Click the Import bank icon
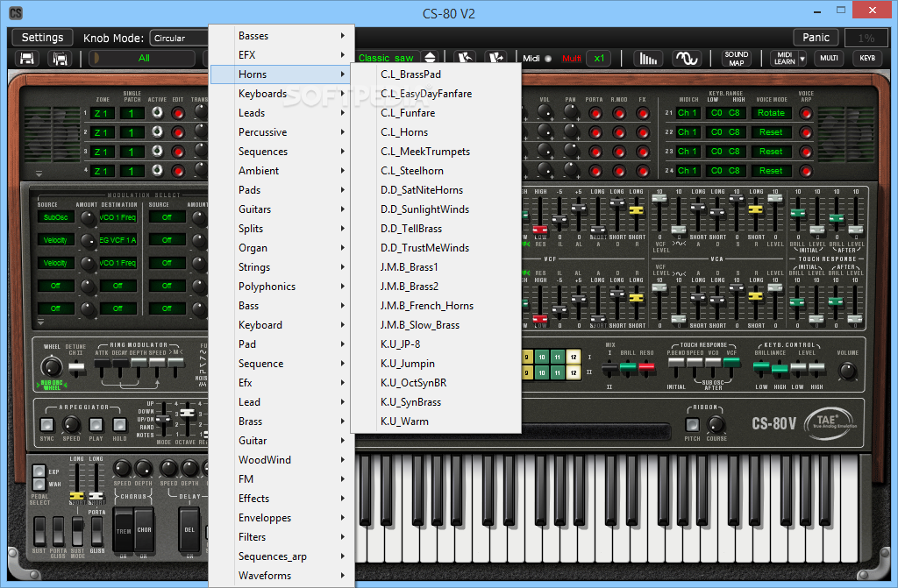This screenshot has height=588, width=898. coord(465,58)
